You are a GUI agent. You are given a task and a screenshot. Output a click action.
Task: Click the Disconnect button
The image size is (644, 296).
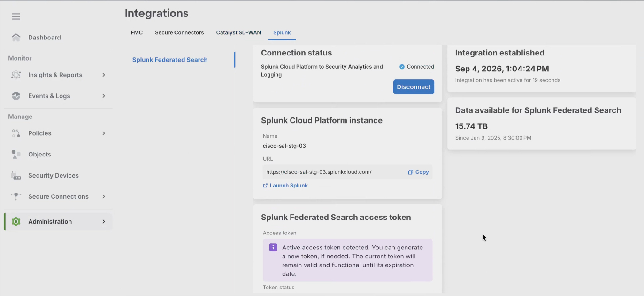(x=414, y=87)
